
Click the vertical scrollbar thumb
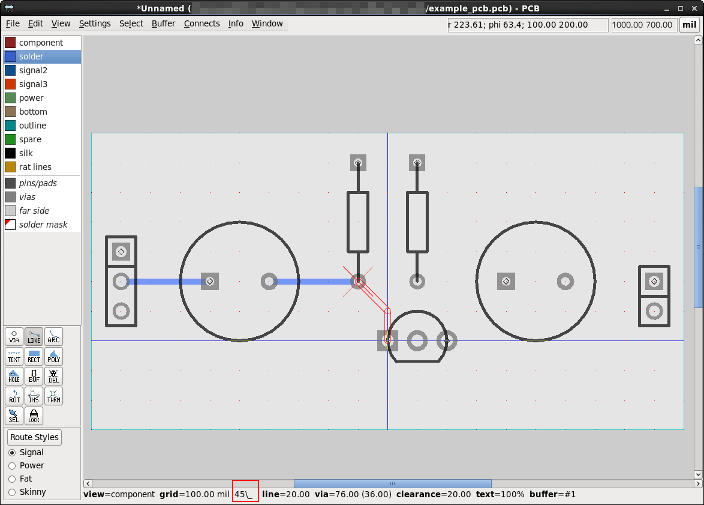click(698, 247)
